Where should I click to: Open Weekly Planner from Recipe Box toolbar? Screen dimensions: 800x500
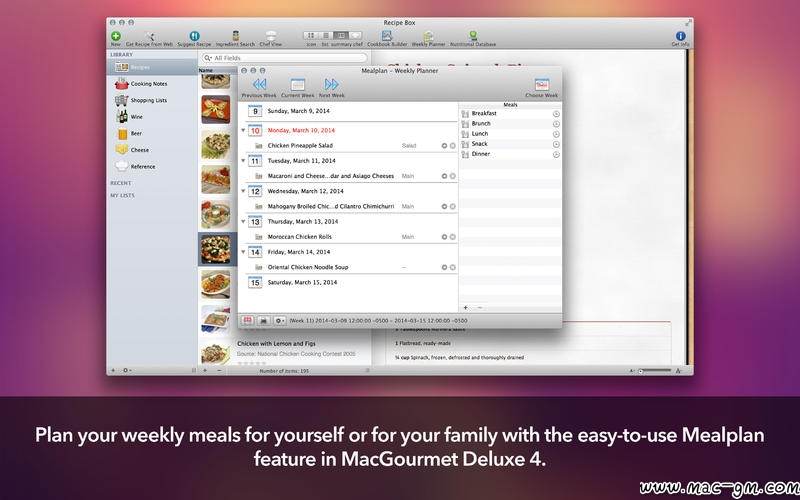[429, 36]
